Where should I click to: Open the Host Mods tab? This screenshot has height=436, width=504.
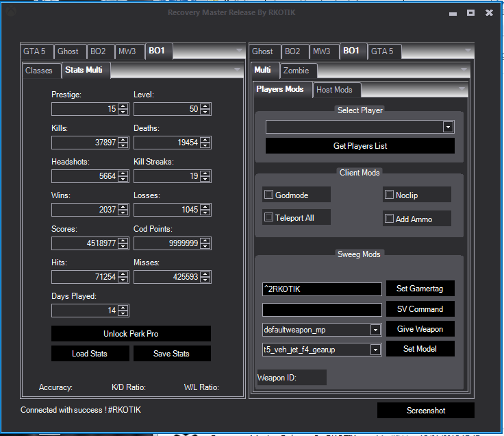click(x=337, y=90)
